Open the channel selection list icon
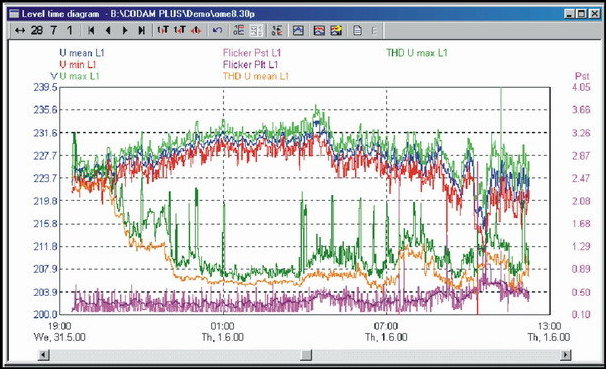This screenshot has height=369, width=606. (x=238, y=30)
